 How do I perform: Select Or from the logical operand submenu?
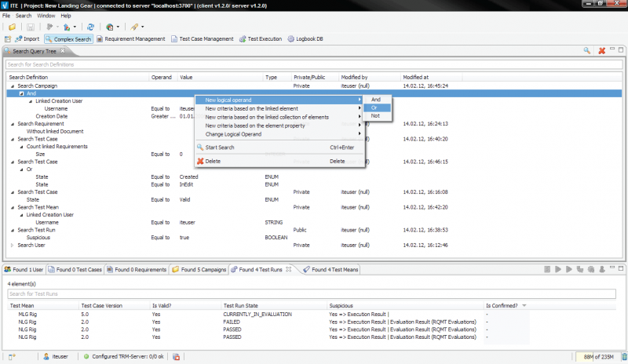[375, 107]
